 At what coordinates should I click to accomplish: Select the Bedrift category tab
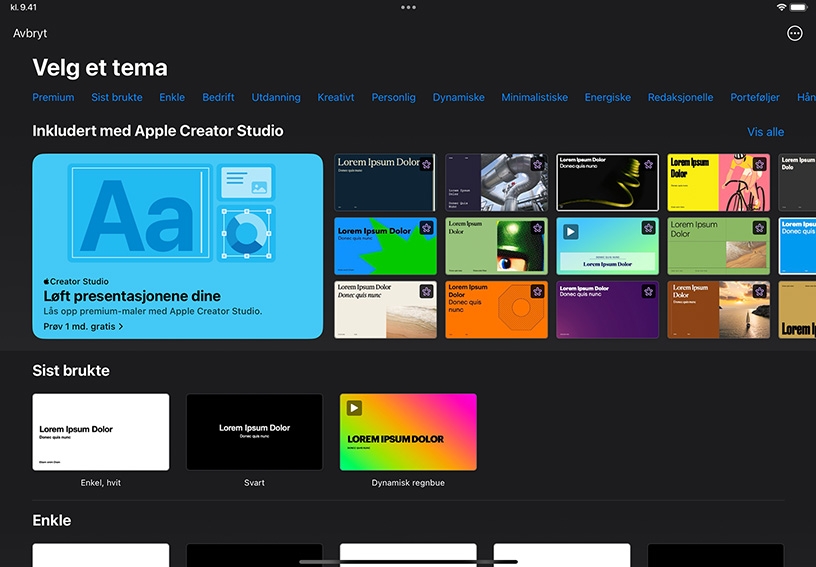pos(218,97)
